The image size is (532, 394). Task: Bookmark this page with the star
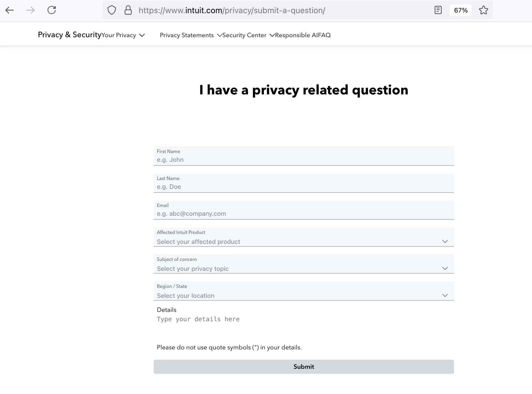(x=483, y=10)
